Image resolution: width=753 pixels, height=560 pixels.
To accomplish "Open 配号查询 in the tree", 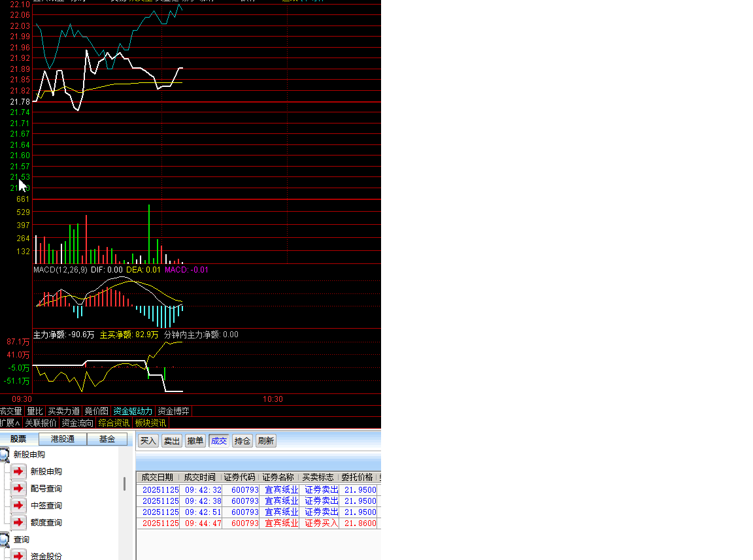I will pyautogui.click(x=46, y=488).
